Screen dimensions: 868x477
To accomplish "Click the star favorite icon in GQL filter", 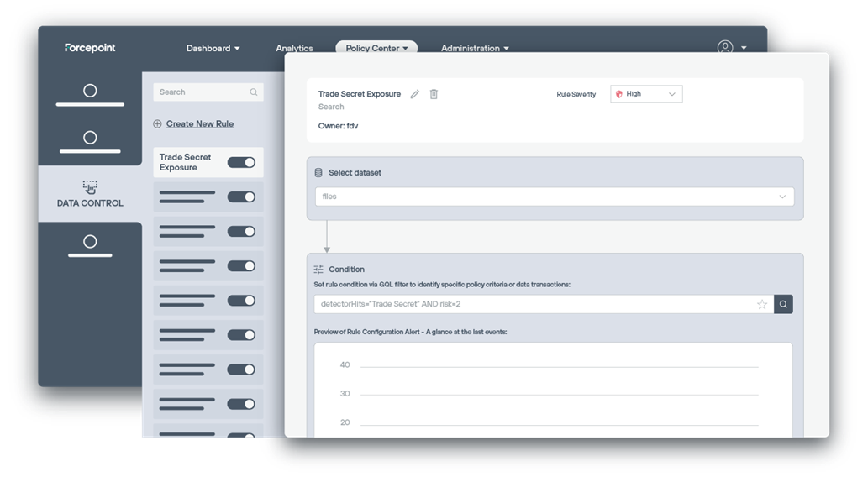I will click(x=762, y=304).
